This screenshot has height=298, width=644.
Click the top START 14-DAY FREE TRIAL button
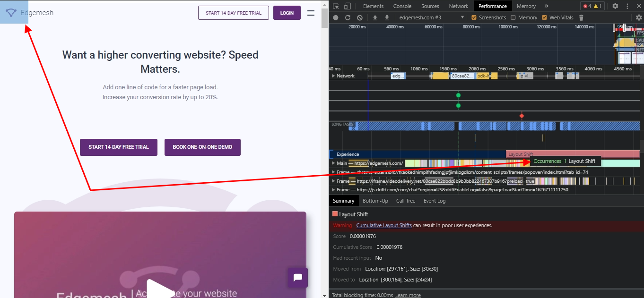pos(234,13)
